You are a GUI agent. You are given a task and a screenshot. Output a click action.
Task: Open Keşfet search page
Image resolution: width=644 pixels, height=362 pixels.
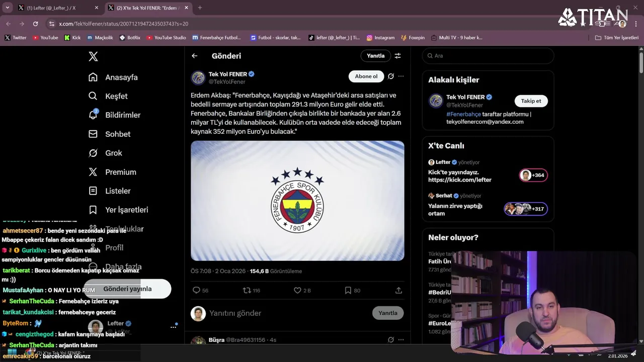[x=108, y=96]
